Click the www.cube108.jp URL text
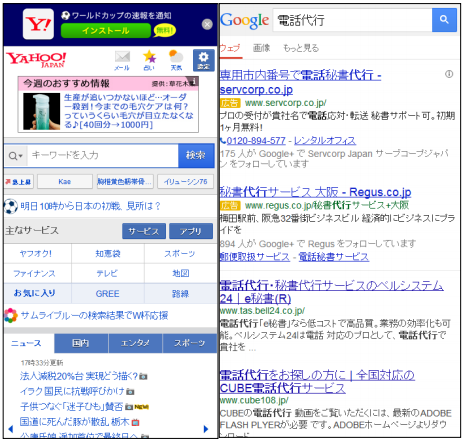This screenshot has height=441, width=464. [254, 400]
